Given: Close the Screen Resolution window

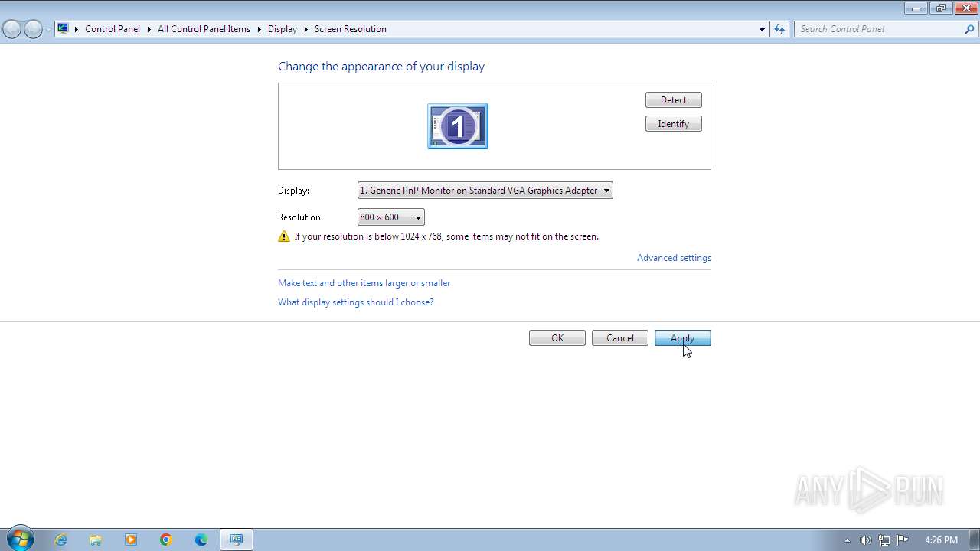Looking at the screenshot, I should pyautogui.click(x=965, y=8).
